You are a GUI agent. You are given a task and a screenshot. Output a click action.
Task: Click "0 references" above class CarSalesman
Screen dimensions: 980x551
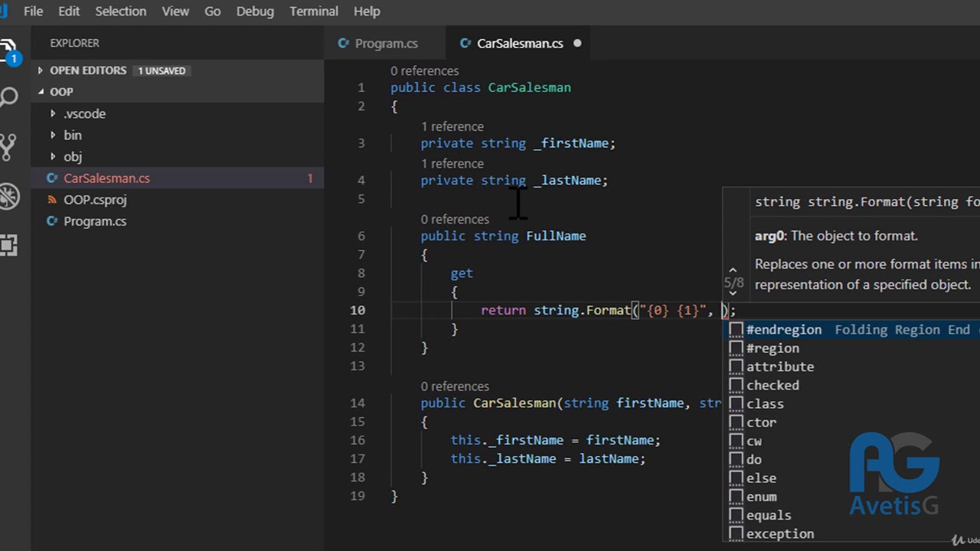(x=425, y=71)
